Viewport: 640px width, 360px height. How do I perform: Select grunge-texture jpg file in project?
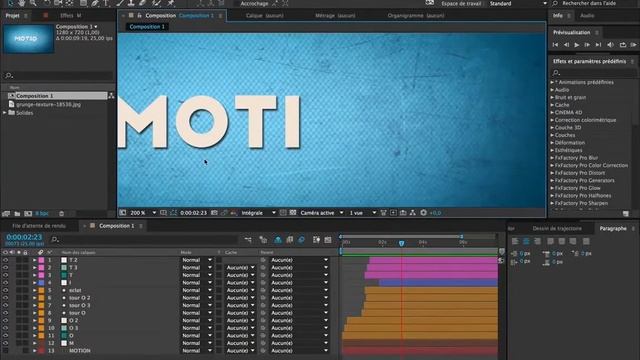48,104
